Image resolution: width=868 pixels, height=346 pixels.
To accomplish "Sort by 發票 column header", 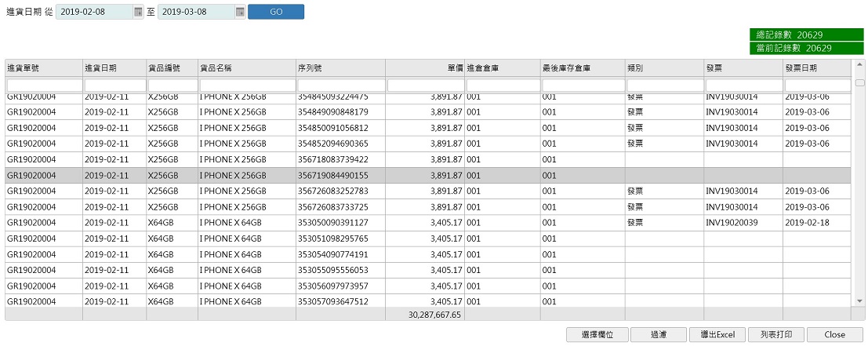I will (743, 68).
